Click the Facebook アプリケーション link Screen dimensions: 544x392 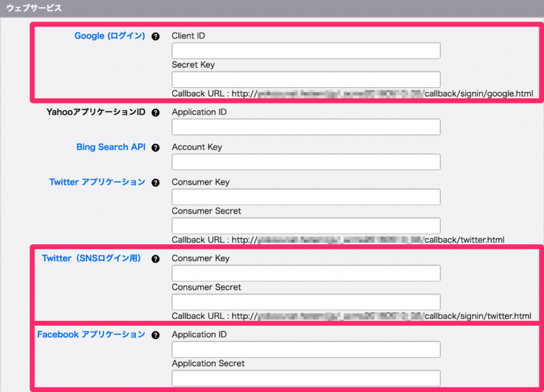click(x=91, y=335)
